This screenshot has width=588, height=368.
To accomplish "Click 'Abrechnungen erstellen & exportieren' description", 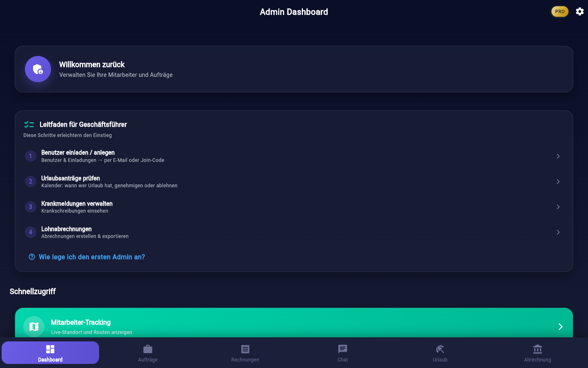I will tap(85, 236).
